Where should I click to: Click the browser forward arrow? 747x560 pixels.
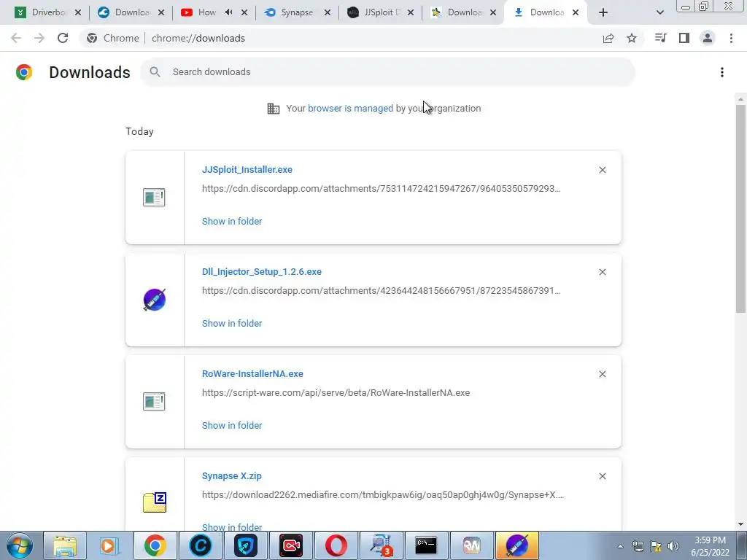[39, 38]
